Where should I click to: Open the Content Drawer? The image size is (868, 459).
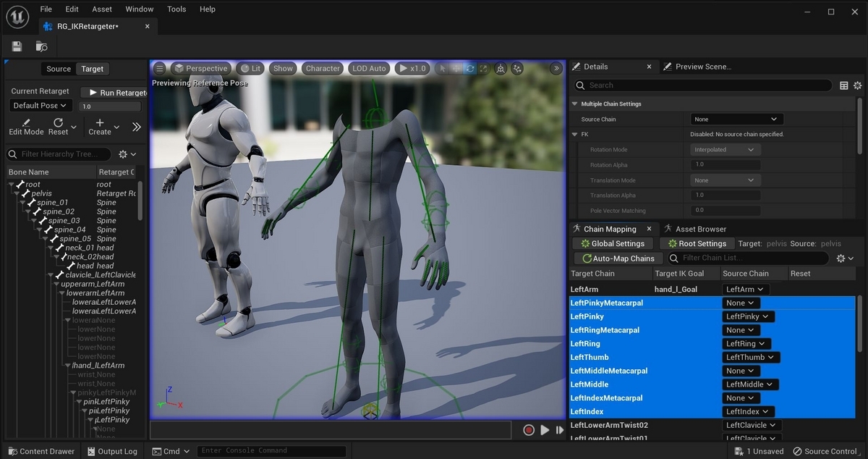[x=41, y=451]
